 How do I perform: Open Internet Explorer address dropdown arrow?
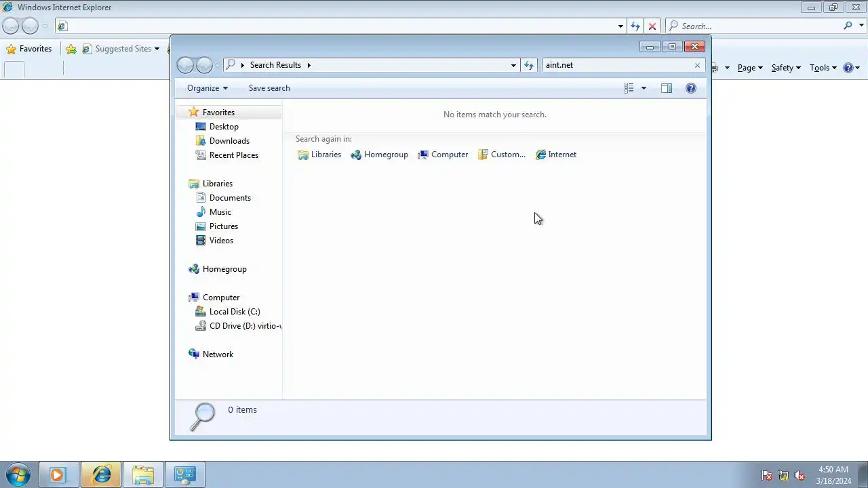pos(620,26)
